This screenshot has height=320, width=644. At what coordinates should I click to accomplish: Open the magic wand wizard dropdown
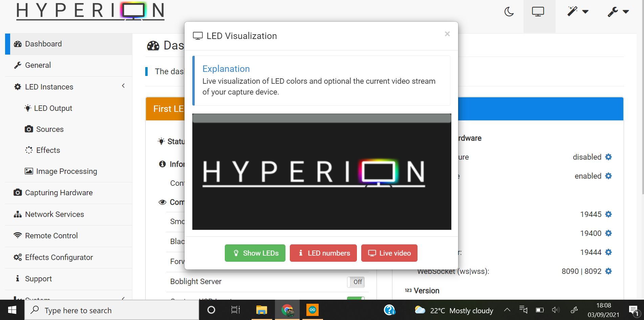(x=577, y=12)
